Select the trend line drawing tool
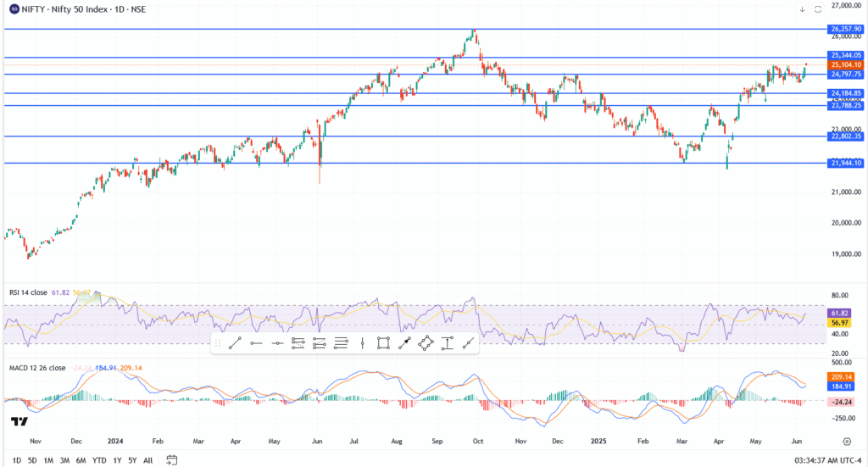Screen dimensions: 868x467 pyautogui.click(x=235, y=343)
